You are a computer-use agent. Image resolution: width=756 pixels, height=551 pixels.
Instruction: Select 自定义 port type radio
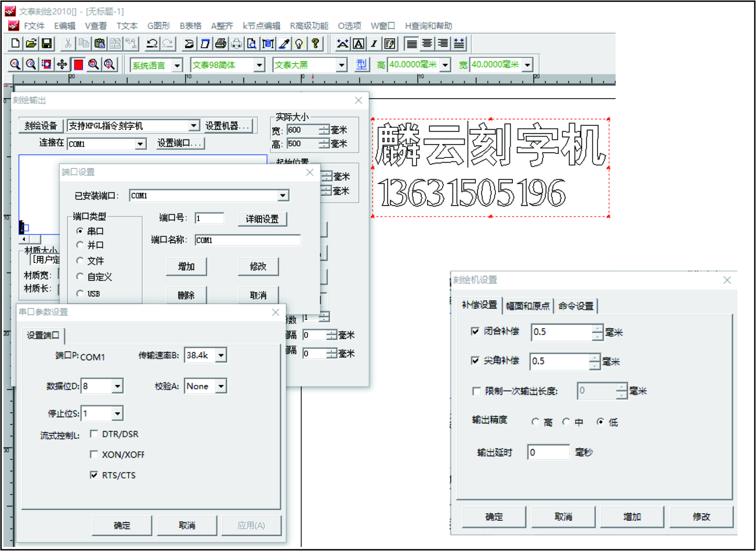pos(80,277)
